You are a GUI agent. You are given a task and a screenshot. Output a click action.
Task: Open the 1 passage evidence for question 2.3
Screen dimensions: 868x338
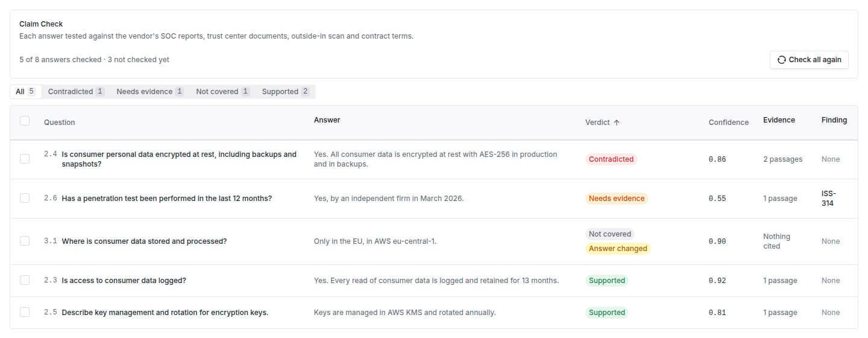780,281
